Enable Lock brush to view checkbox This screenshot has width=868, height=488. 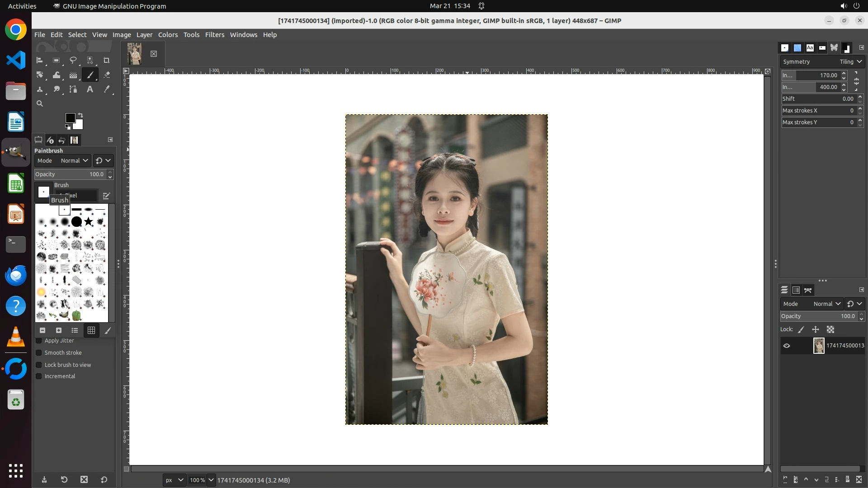39,365
